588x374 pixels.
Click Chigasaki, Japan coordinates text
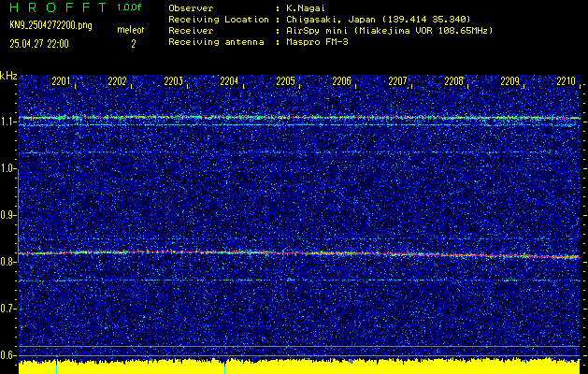[379, 19]
